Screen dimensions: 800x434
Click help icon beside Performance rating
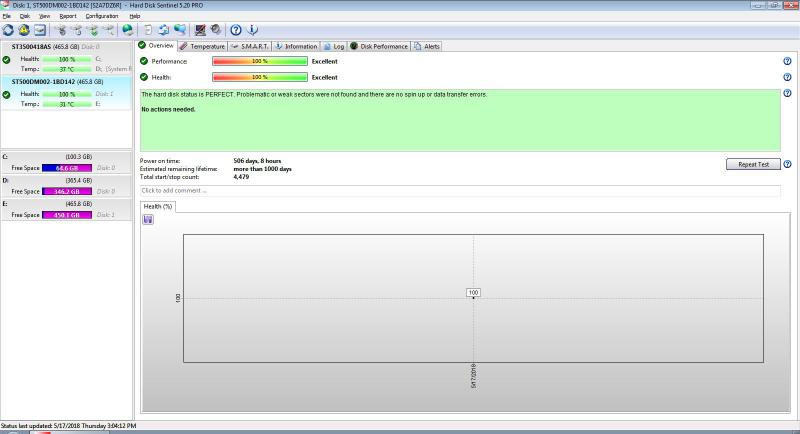point(788,61)
